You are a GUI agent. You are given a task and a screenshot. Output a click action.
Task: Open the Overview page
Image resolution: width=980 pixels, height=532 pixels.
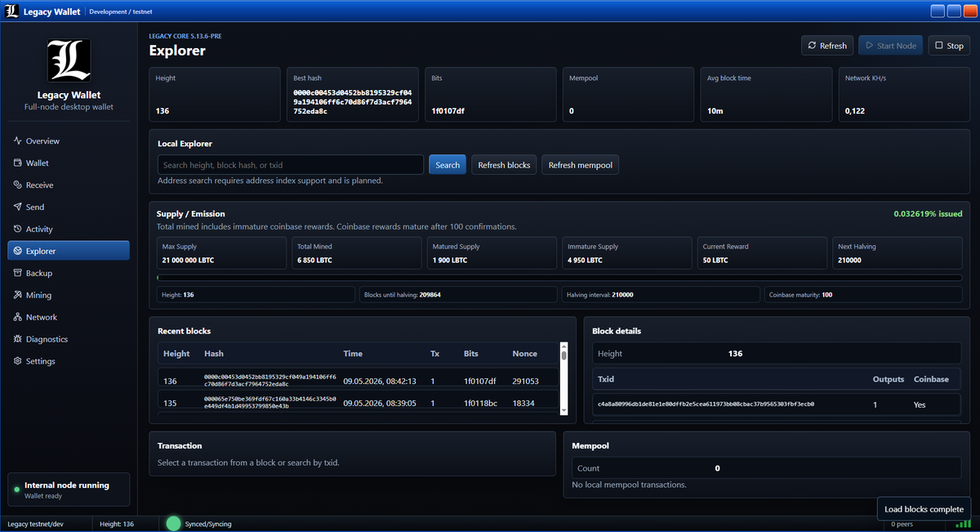coord(69,141)
